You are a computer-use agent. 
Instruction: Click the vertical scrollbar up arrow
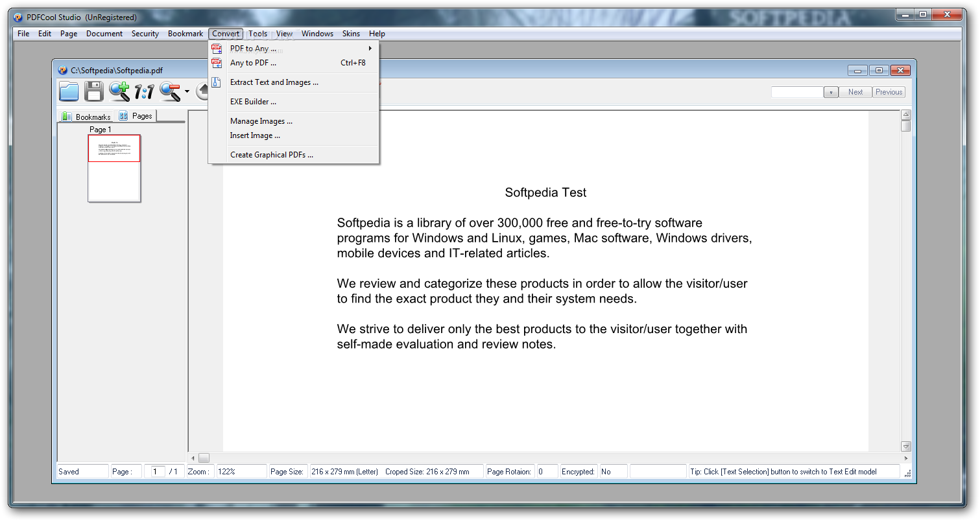pyautogui.click(x=906, y=115)
